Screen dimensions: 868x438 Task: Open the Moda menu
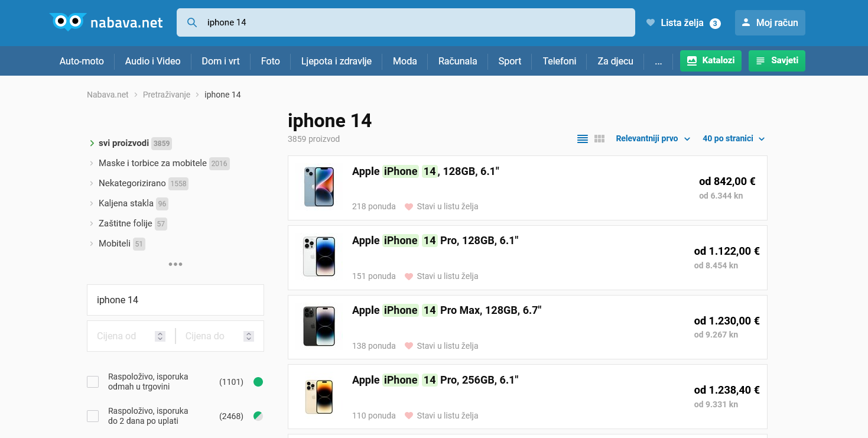point(405,61)
